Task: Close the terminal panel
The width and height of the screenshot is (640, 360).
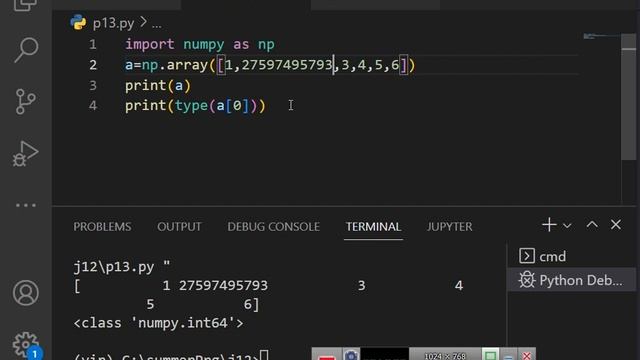Action: point(616,224)
